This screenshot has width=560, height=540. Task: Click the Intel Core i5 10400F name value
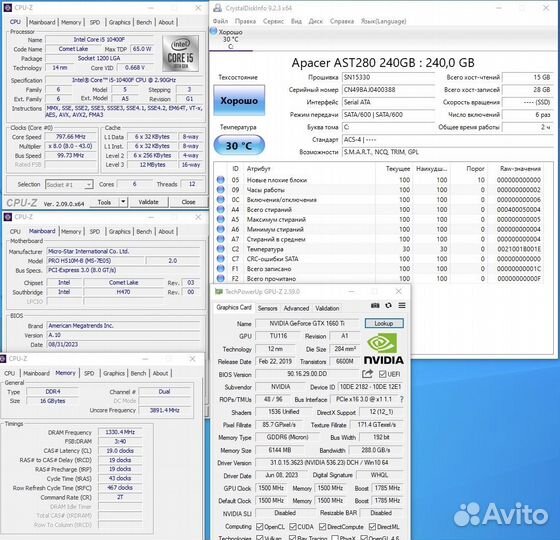tap(99, 39)
